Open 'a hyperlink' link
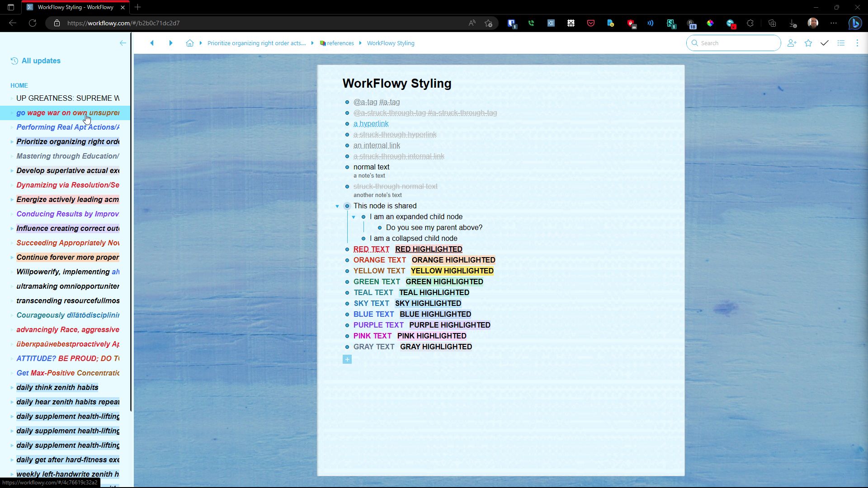868x488 pixels. pos(371,124)
